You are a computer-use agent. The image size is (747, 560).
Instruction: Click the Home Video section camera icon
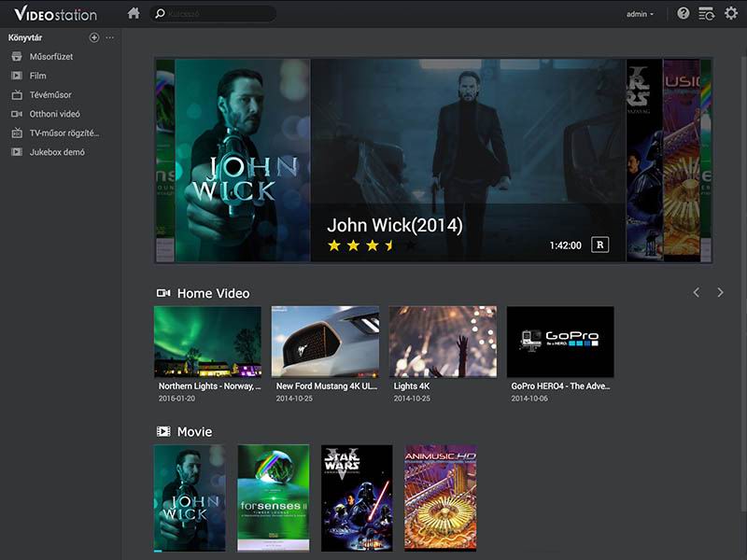click(x=163, y=293)
